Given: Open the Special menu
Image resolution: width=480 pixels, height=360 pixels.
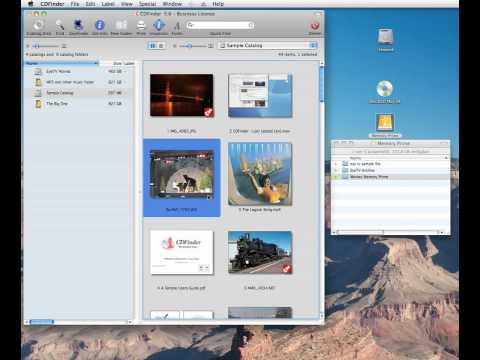Looking at the screenshot, I should coord(147,4).
